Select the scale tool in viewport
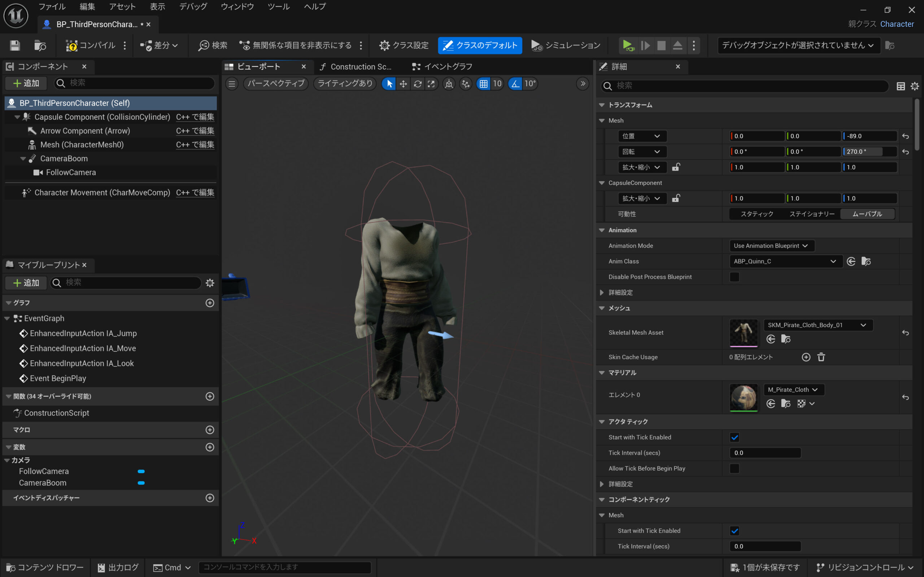This screenshot has width=924, height=577. coord(431,84)
